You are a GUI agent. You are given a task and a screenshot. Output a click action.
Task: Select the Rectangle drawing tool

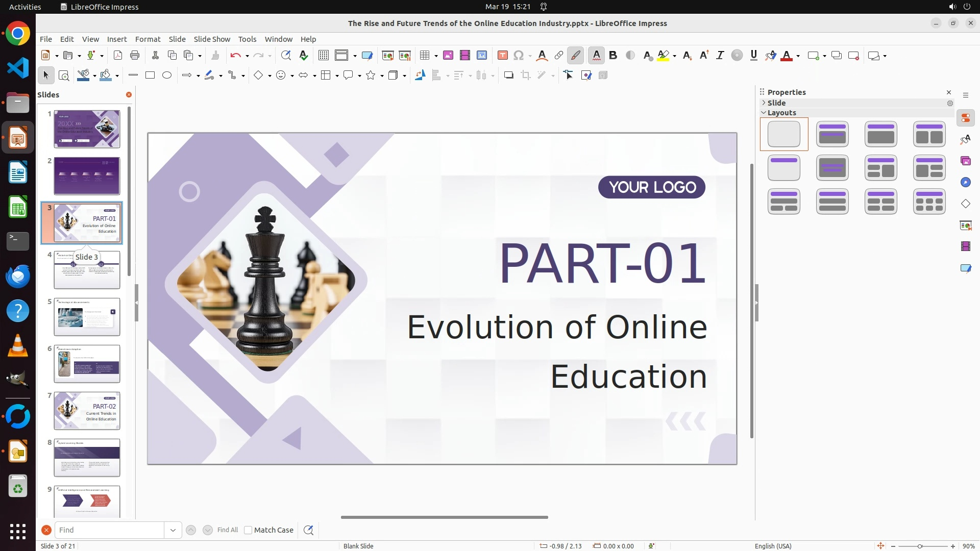point(150,76)
